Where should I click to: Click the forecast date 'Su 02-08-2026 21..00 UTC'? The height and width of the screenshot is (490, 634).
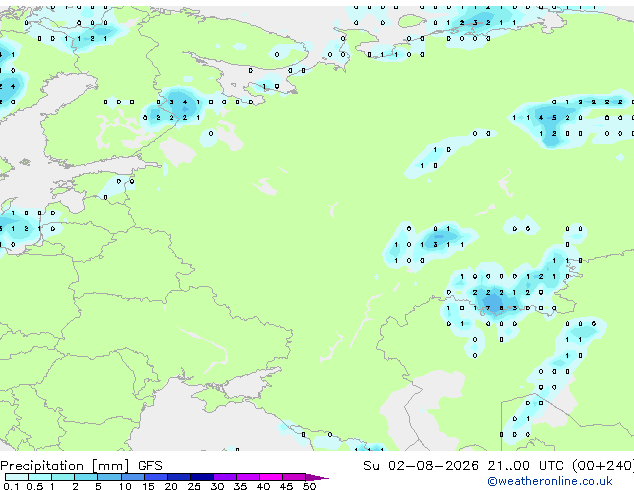click(463, 466)
